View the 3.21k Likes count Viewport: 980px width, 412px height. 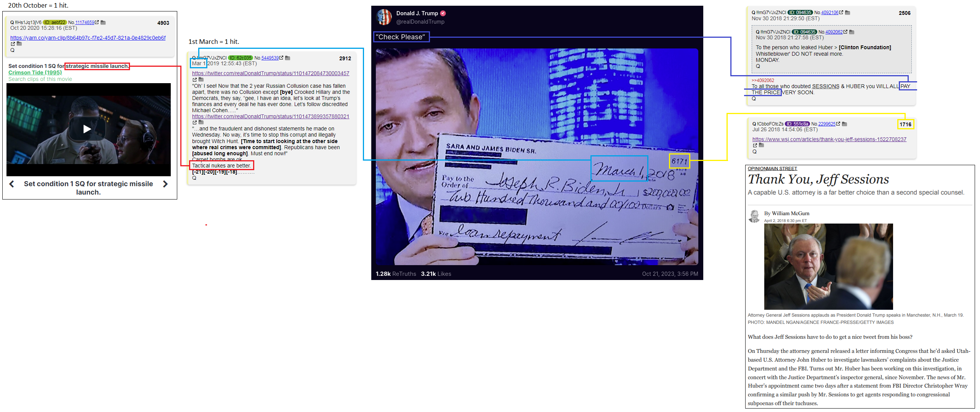pos(436,274)
